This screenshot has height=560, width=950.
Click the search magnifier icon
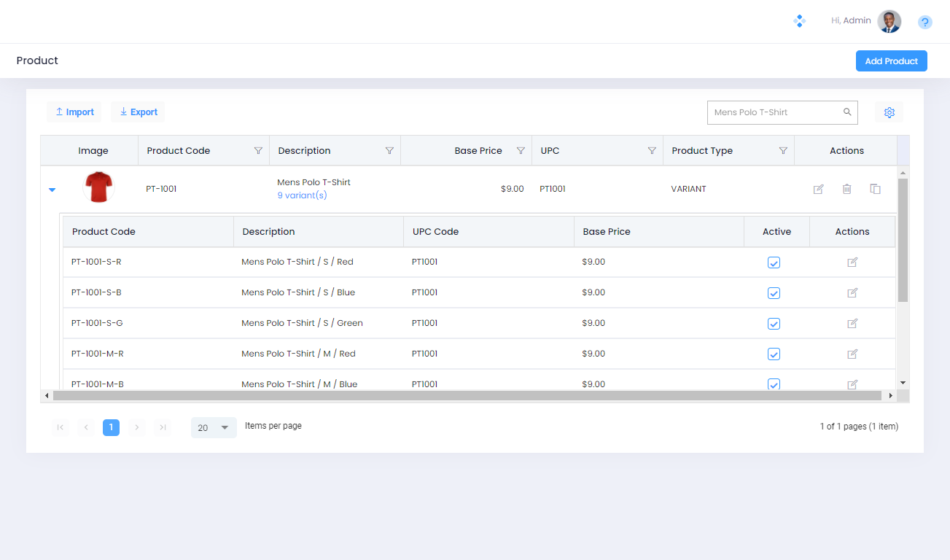tap(847, 112)
